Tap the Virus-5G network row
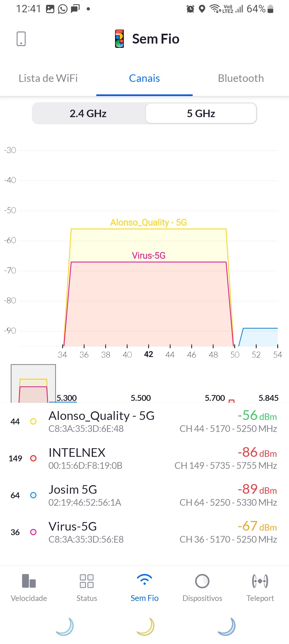289x644 pixels. click(x=144, y=532)
